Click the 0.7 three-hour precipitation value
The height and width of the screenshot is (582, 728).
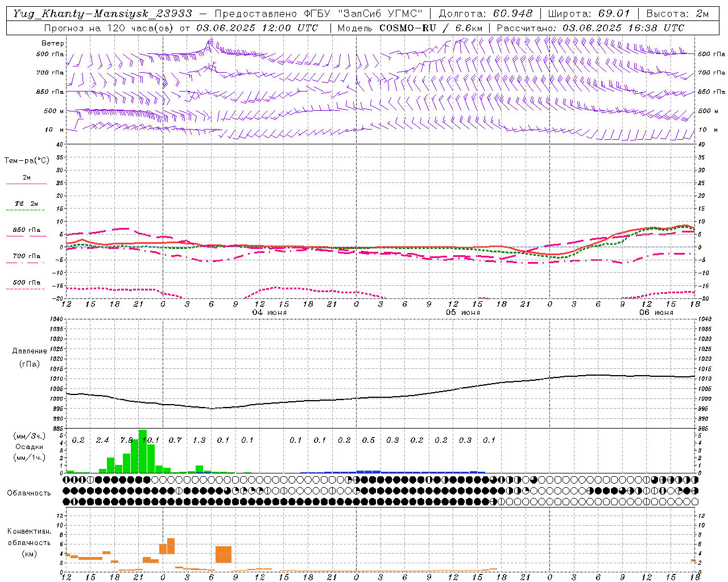point(175,440)
